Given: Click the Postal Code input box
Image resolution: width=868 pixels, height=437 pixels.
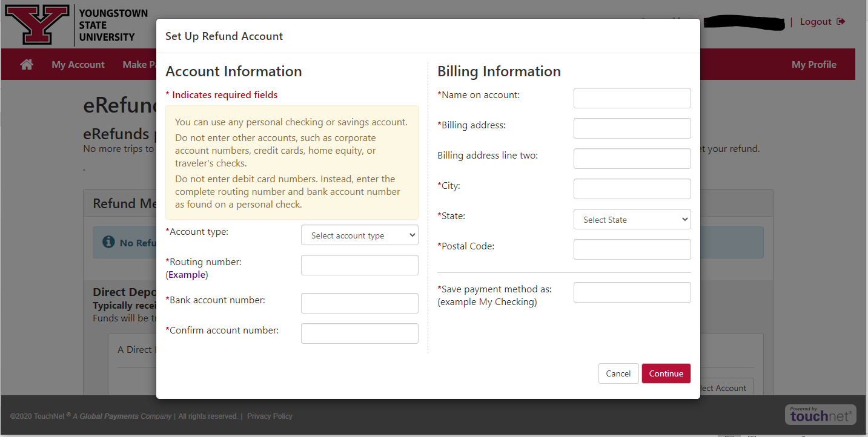Looking at the screenshot, I should point(632,249).
